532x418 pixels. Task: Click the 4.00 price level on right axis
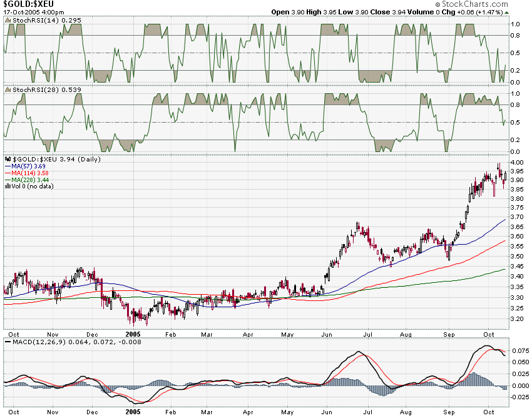click(x=517, y=162)
